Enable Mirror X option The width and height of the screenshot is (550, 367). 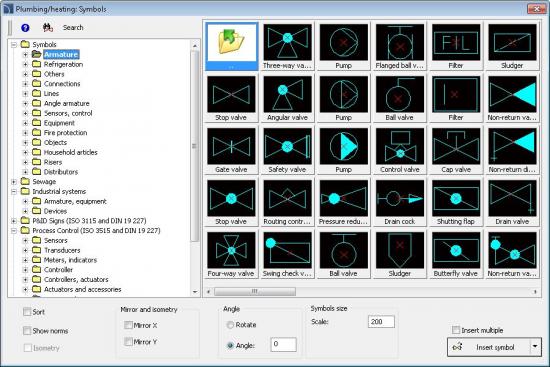[128, 325]
